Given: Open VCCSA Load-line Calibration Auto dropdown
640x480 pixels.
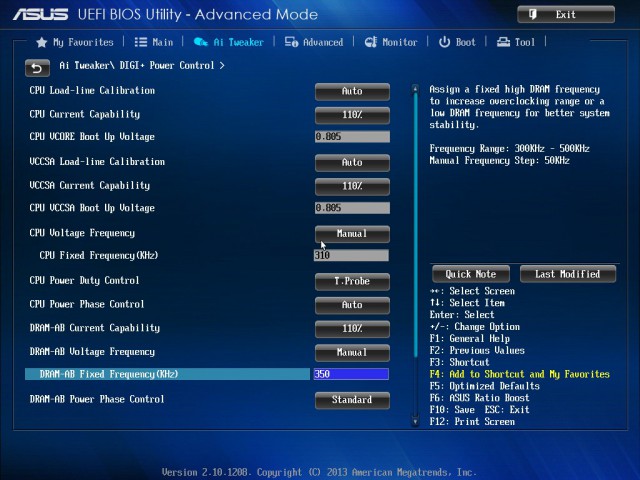Looking at the screenshot, I should click(352, 163).
